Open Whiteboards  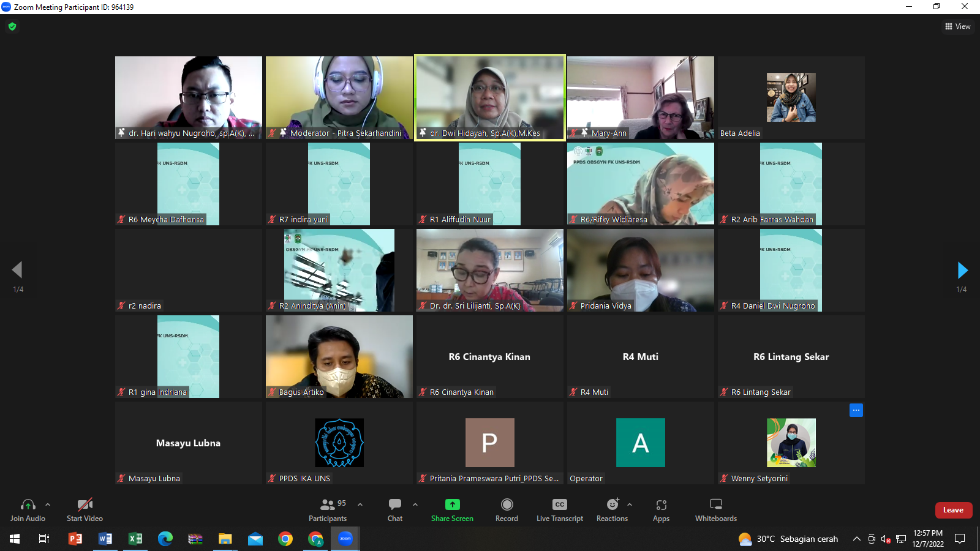(x=715, y=509)
